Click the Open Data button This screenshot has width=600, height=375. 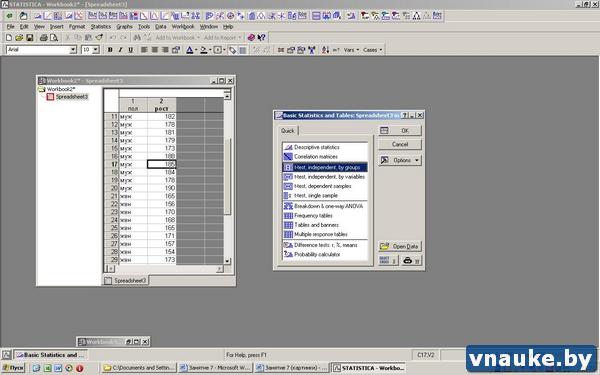point(400,246)
